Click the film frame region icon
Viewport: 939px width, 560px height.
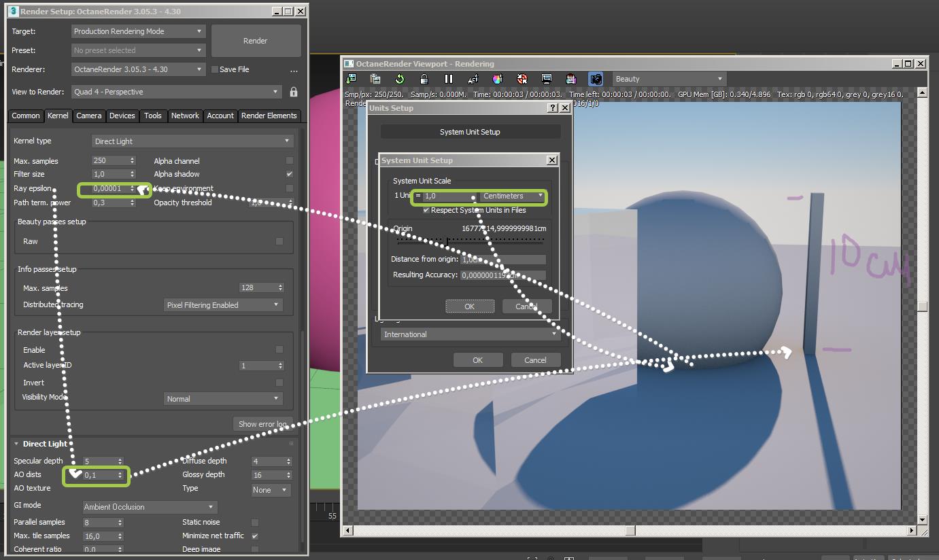tap(571, 79)
